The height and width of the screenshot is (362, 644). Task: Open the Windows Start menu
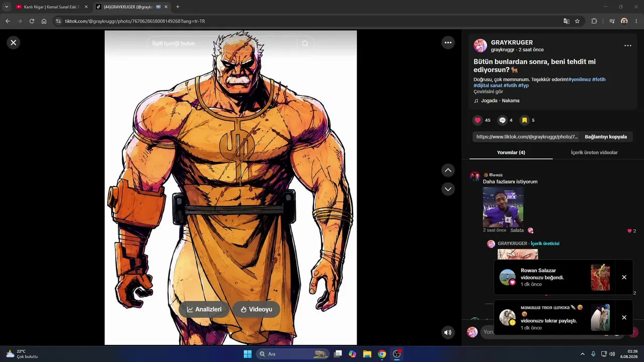tap(248, 354)
